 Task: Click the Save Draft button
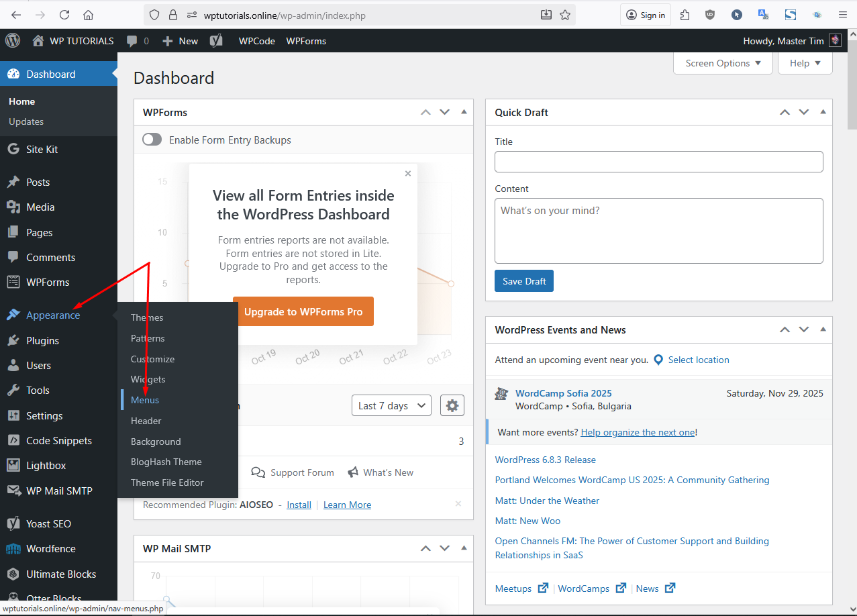523,281
